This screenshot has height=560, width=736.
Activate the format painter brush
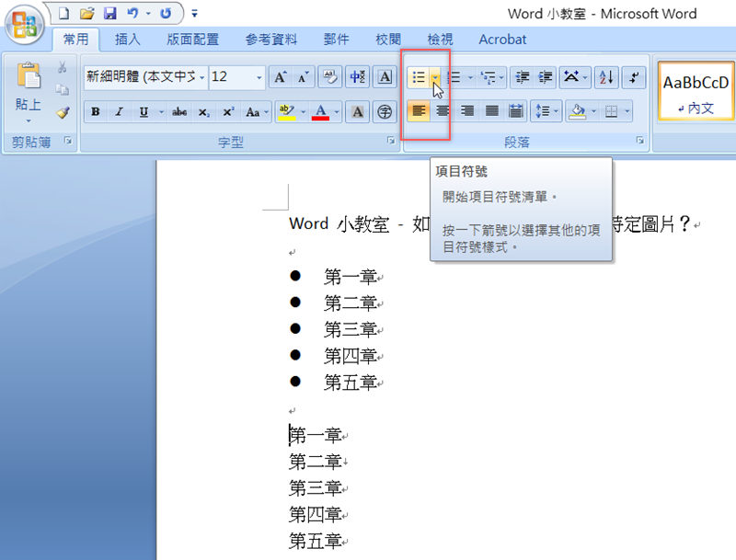62,111
